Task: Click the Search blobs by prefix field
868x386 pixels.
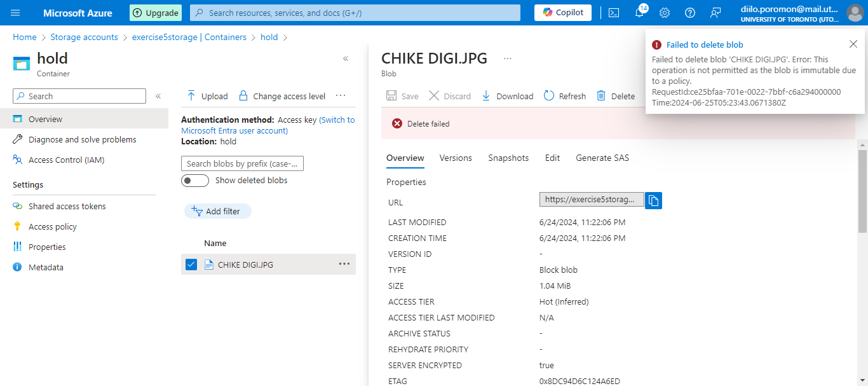Action: [242, 163]
